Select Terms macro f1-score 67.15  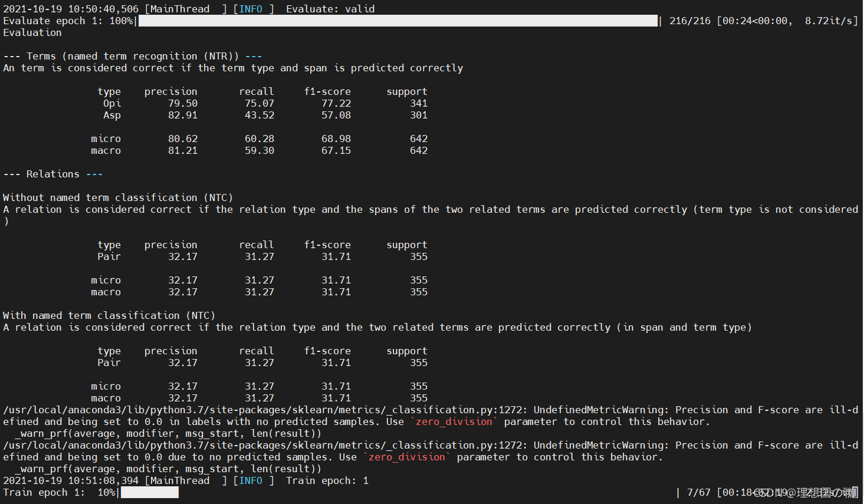point(336,150)
